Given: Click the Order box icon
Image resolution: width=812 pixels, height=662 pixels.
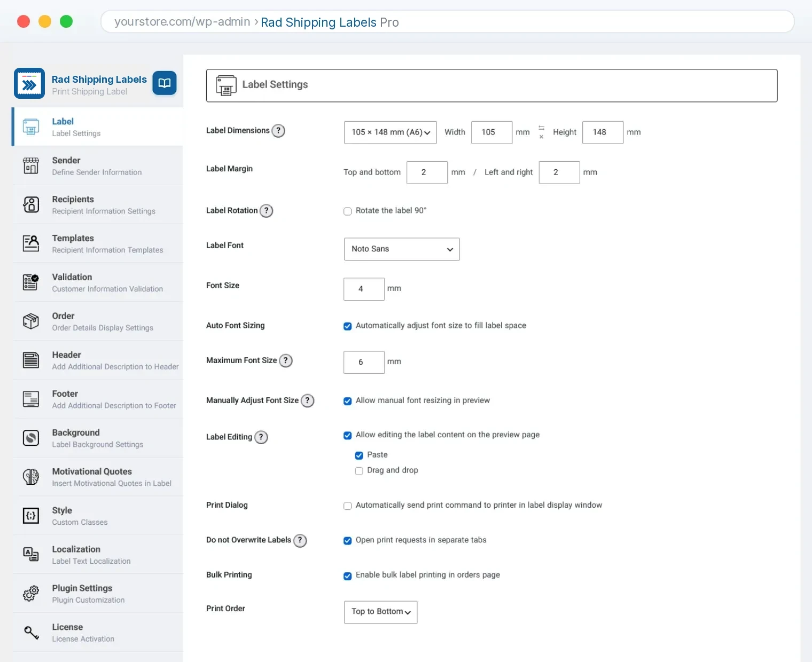Looking at the screenshot, I should coord(31,321).
